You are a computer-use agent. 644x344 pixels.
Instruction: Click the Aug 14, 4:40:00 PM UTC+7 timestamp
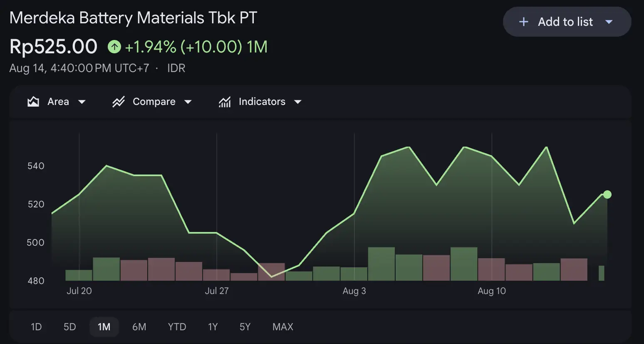(x=79, y=68)
